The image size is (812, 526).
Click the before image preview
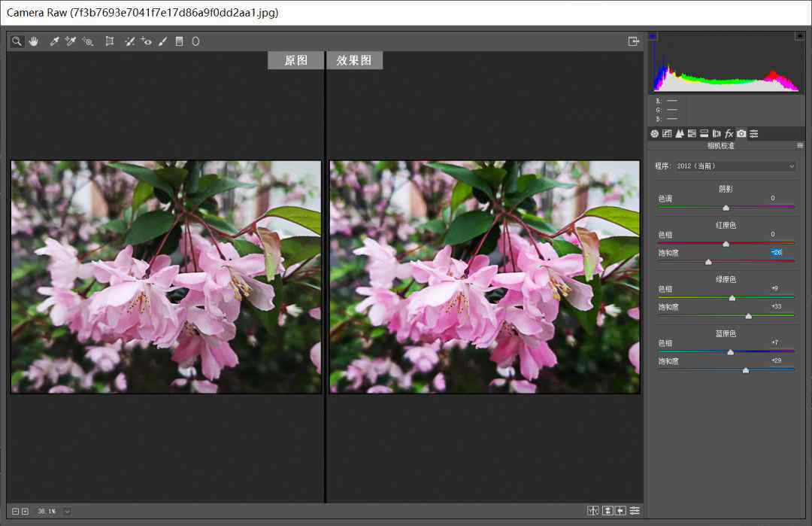(x=166, y=277)
